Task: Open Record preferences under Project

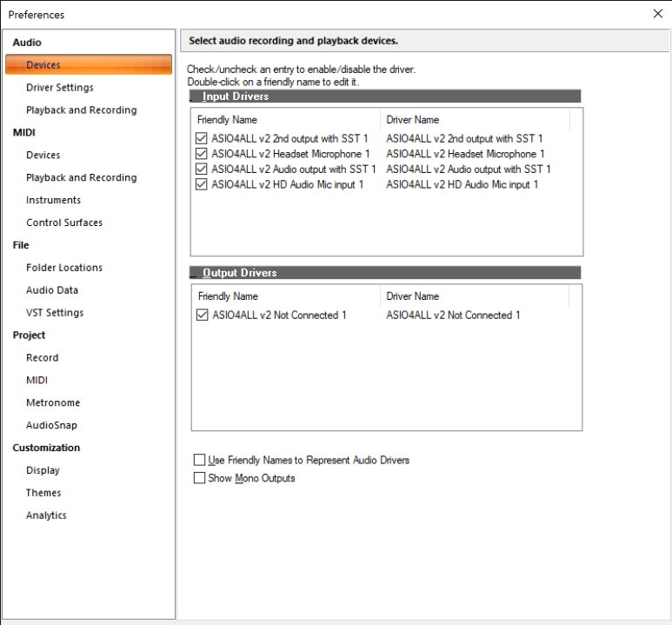Action: pos(42,357)
